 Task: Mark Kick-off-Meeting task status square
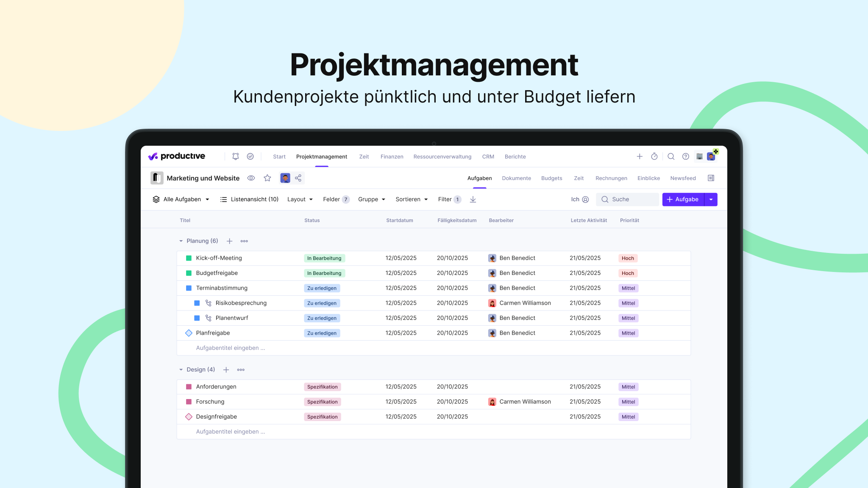tap(189, 258)
